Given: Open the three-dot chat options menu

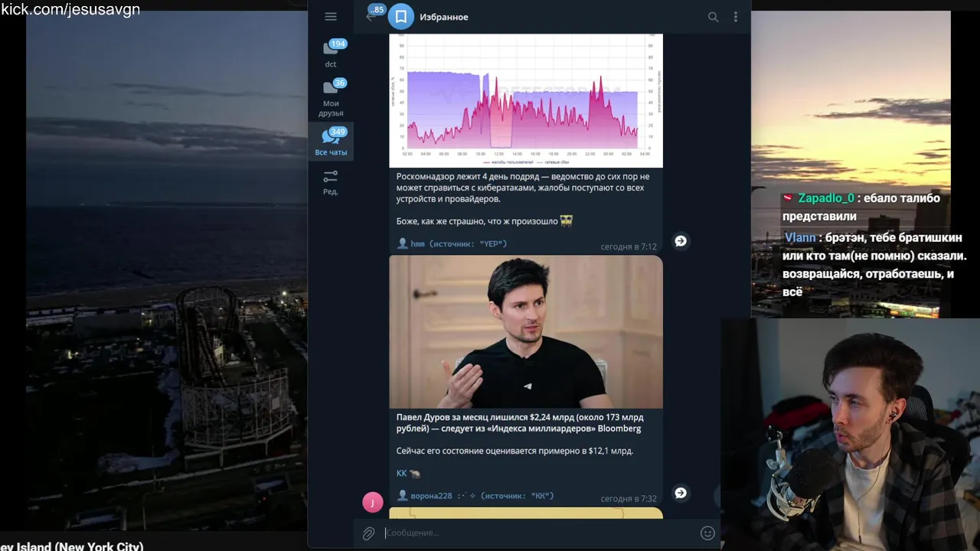Looking at the screenshot, I should click(x=736, y=17).
